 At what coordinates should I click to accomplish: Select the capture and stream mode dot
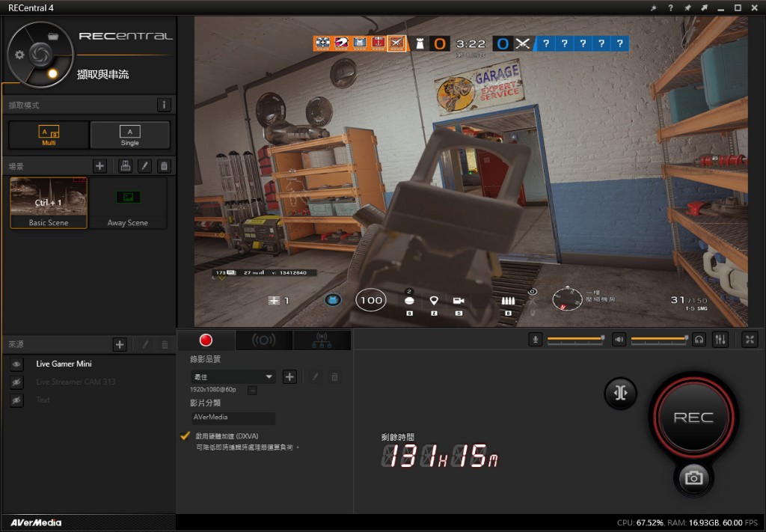pyautogui.click(x=53, y=74)
